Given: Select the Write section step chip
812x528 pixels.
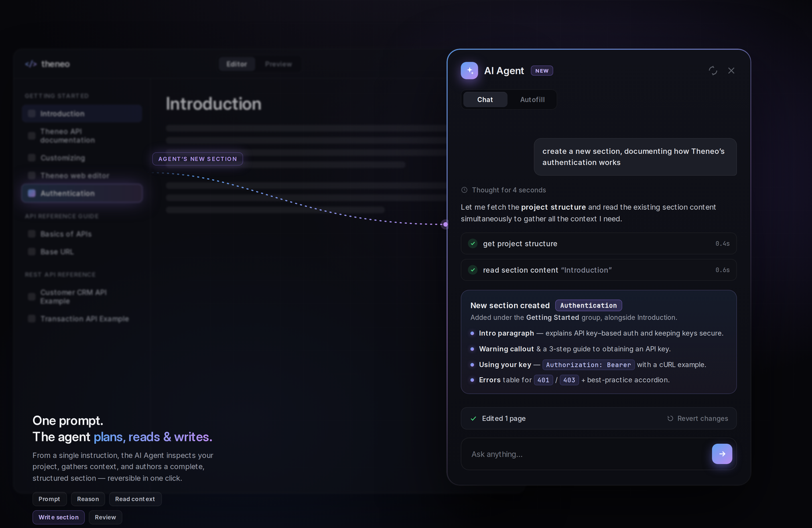Looking at the screenshot, I should [x=59, y=517].
